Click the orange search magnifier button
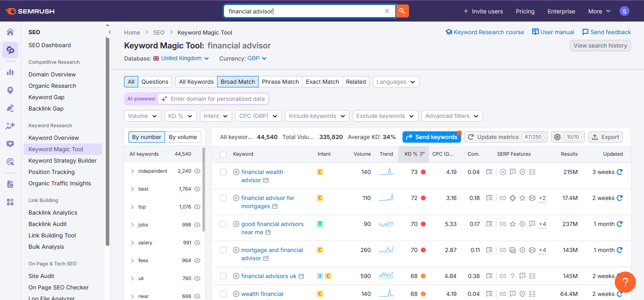 (402, 11)
